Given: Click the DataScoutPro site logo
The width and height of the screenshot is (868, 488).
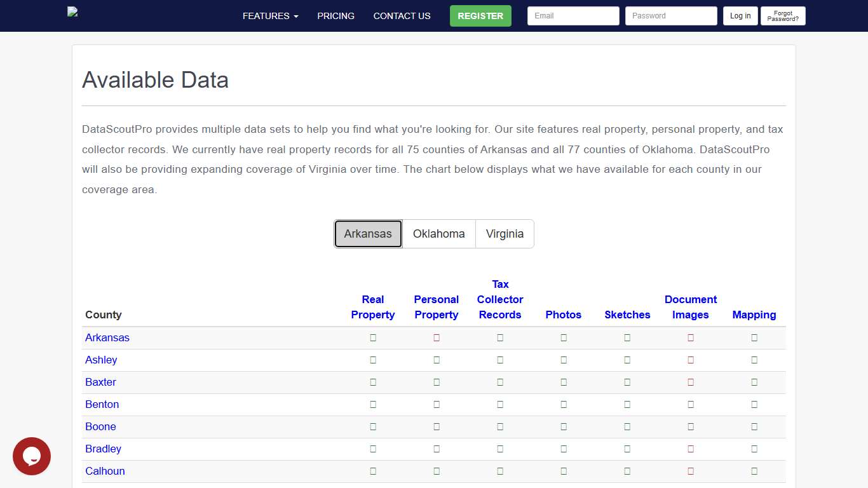Looking at the screenshot, I should pyautogui.click(x=73, y=12).
